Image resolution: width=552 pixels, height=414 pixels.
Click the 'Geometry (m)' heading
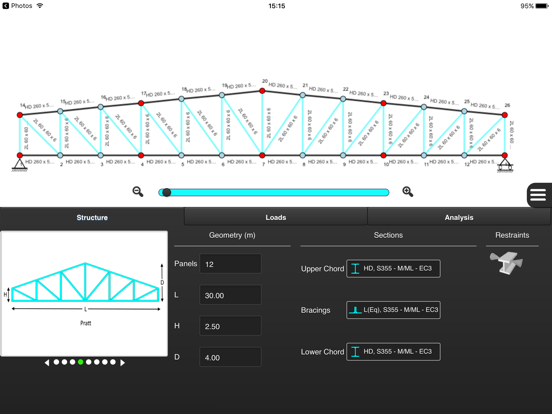(232, 235)
